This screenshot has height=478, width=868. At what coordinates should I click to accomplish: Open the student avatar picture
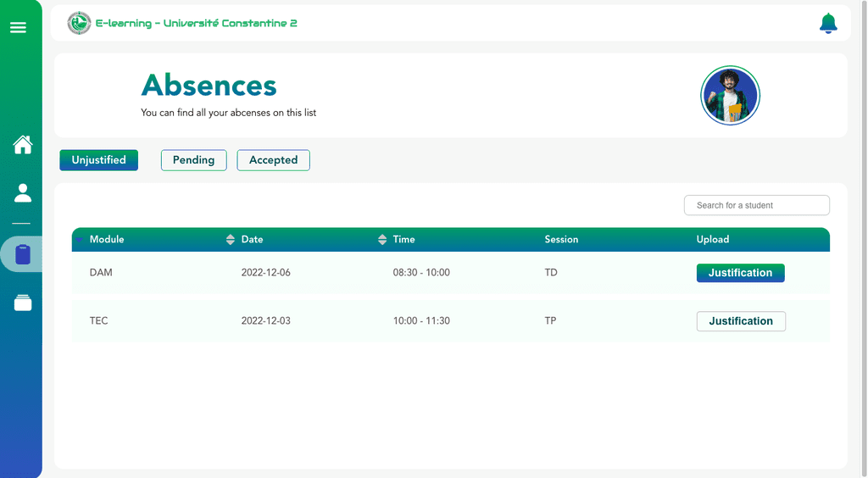(x=730, y=96)
